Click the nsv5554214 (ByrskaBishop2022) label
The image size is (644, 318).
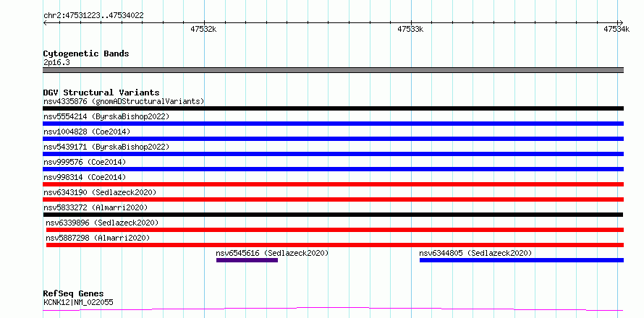(x=106, y=116)
